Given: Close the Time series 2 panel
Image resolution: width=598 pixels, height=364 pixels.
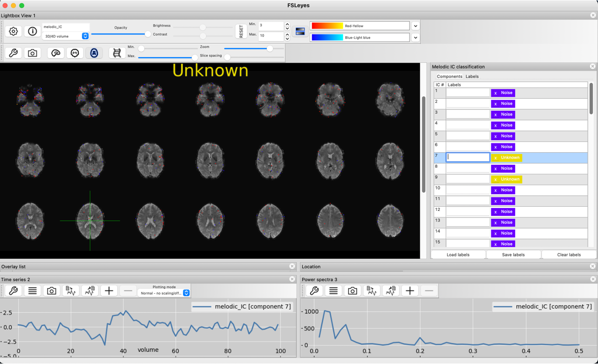Looking at the screenshot, I should [292, 279].
